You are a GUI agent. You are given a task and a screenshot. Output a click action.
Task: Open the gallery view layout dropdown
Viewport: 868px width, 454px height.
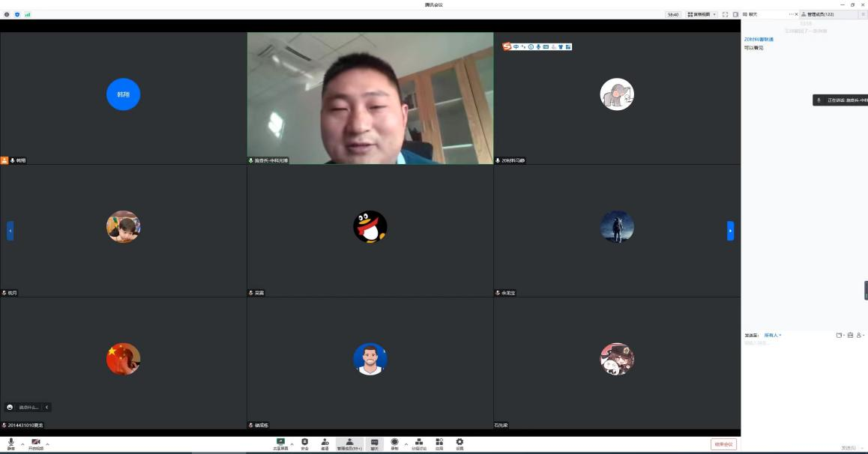pos(702,14)
